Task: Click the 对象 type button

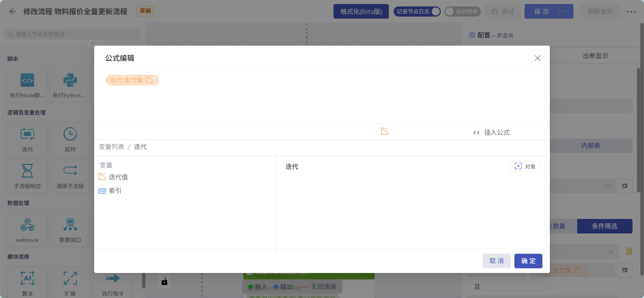Action: [x=525, y=167]
